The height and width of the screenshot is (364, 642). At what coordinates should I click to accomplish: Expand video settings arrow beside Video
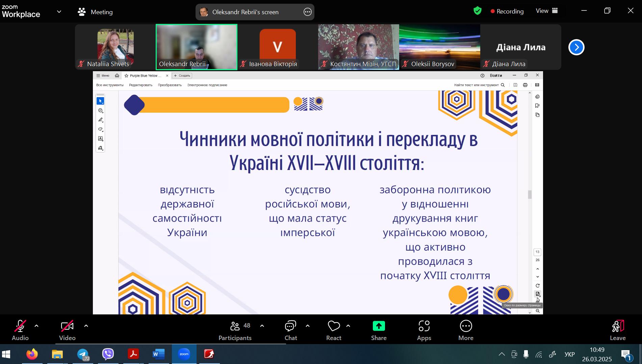pos(86,326)
